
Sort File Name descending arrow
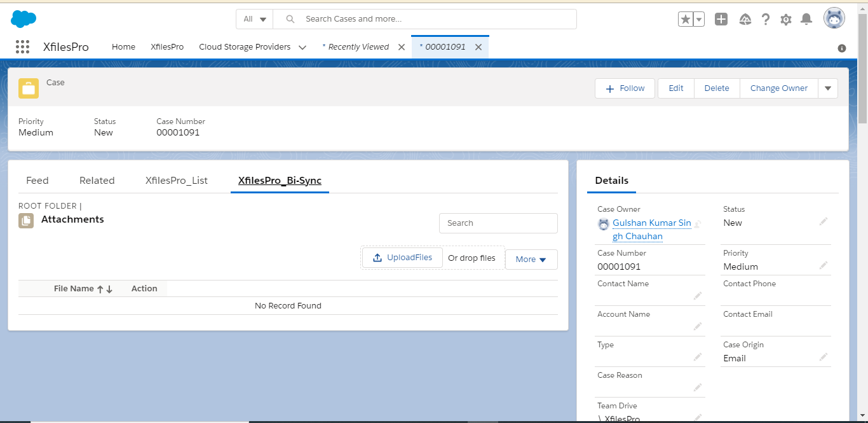tap(109, 289)
